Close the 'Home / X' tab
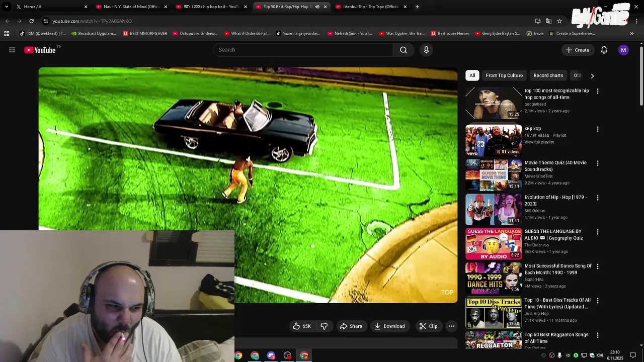The width and height of the screenshot is (644, 362). point(86,7)
